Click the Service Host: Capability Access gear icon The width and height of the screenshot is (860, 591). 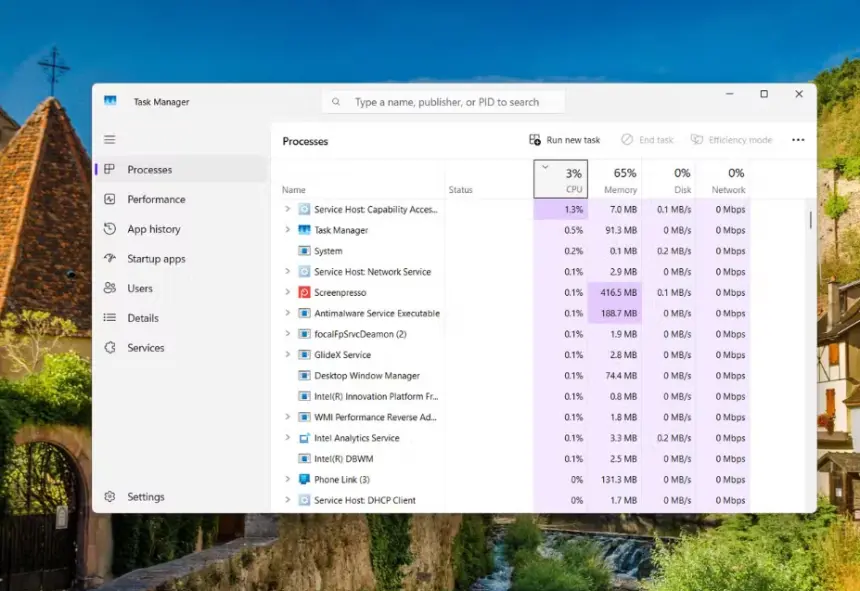[x=304, y=209]
